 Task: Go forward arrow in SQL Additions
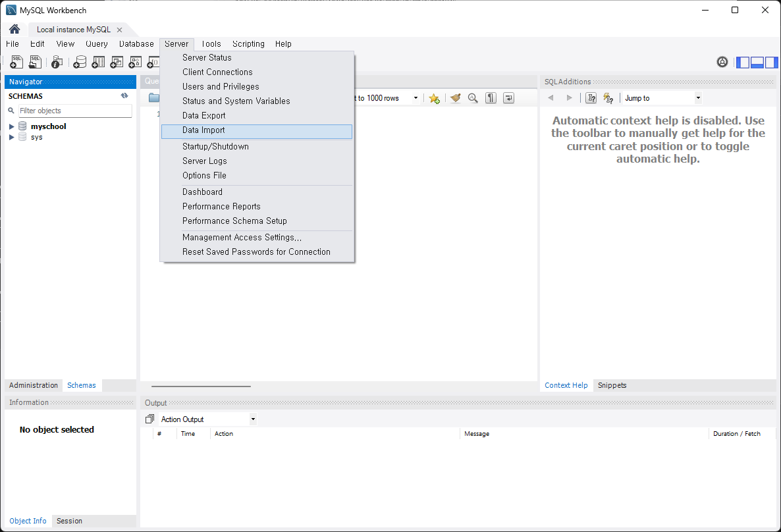point(570,98)
